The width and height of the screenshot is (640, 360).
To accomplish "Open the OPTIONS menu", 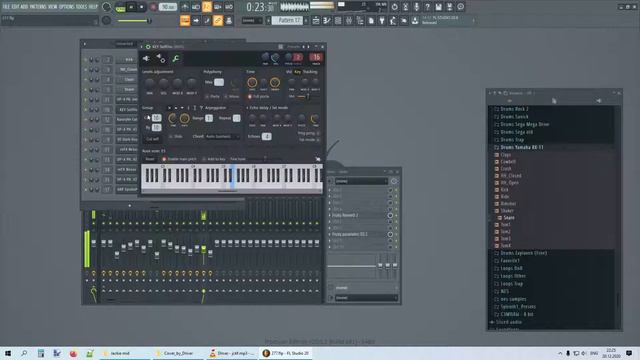I will pyautogui.click(x=67, y=7).
